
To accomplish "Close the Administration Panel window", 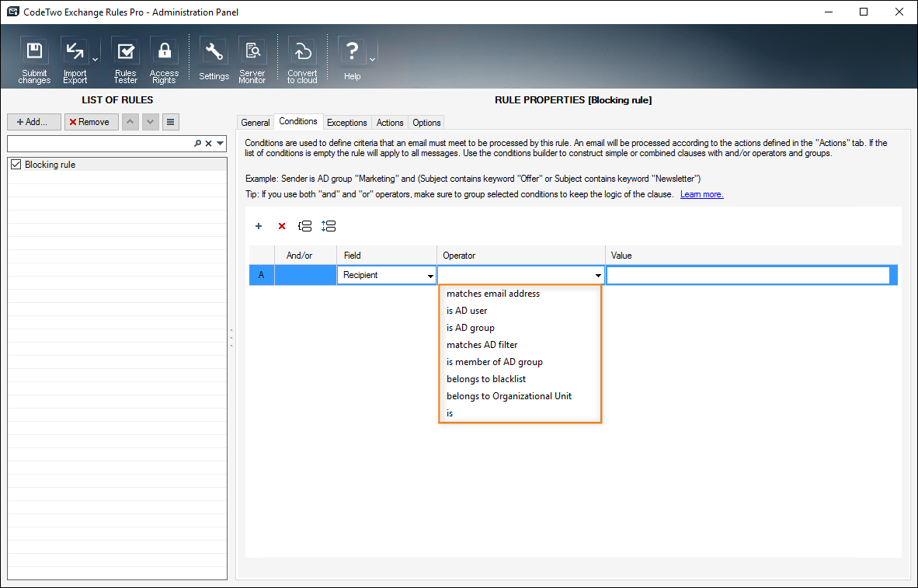I will tap(899, 12).
